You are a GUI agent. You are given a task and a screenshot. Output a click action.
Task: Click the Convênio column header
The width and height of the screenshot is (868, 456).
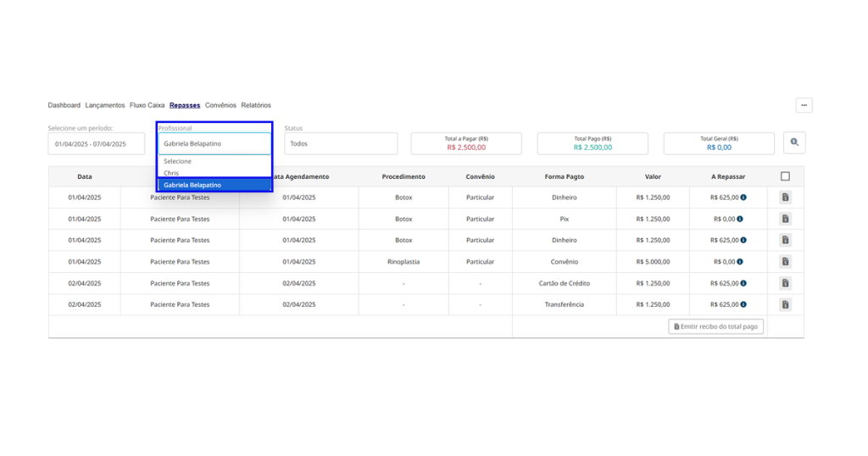(480, 176)
